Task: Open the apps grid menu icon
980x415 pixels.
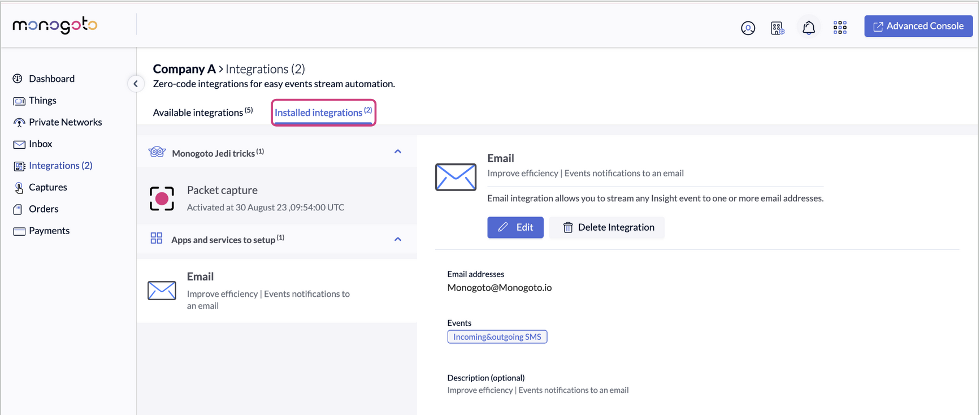Action: coord(840,28)
